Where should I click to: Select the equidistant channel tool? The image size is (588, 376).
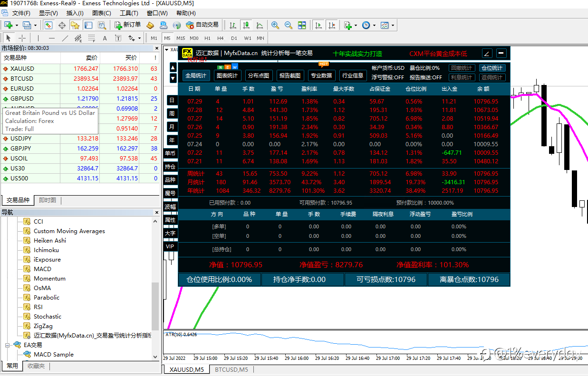[x=78, y=38]
